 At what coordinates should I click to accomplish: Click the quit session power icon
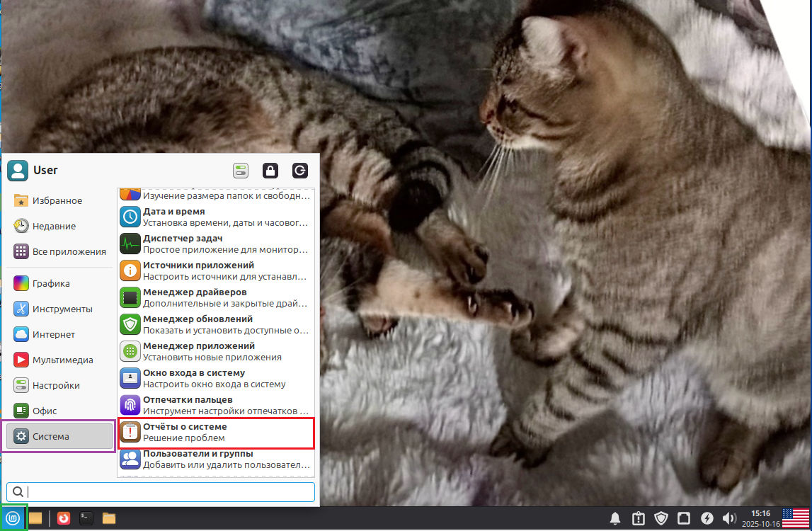point(299,170)
